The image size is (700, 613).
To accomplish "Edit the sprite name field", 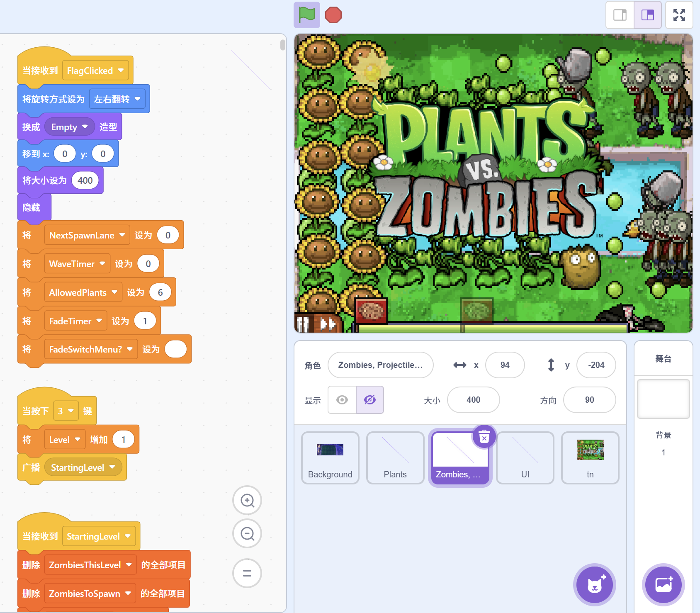I will [x=381, y=365].
